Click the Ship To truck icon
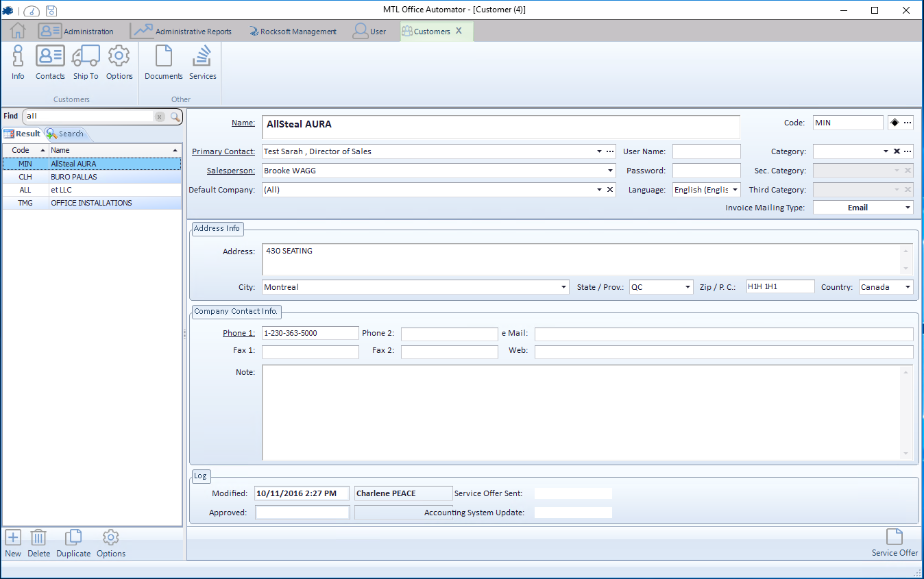This screenshot has height=579, width=924. [x=86, y=56]
